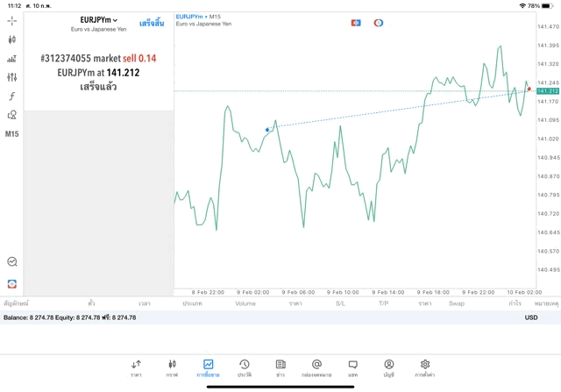Viewport: 561px width, 392px height.
Task: Tap the EURJPYm at 141.212 text
Action: [98, 73]
